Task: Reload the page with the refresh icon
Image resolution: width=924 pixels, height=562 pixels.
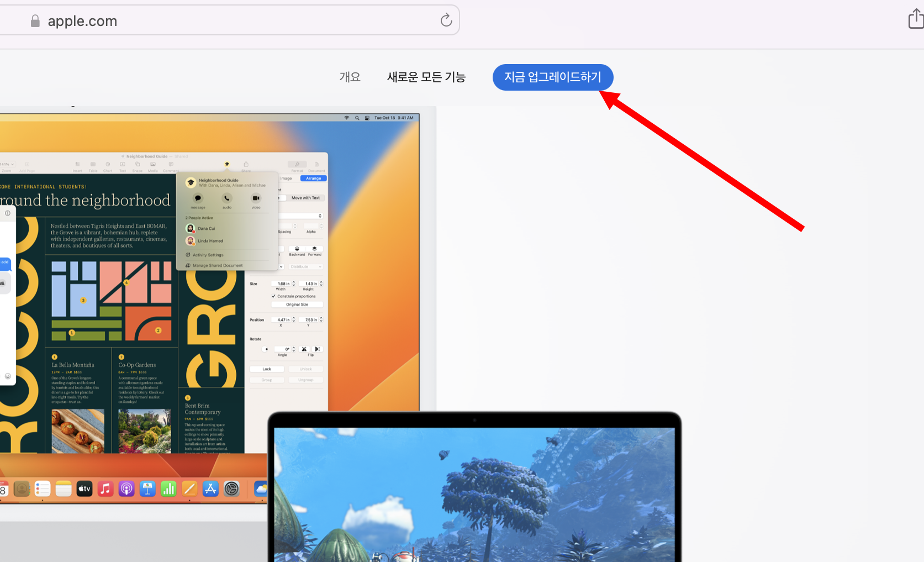Action: 446,20
